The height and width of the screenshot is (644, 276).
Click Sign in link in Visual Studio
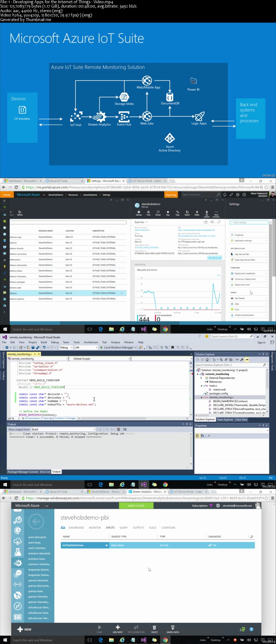click(261, 342)
